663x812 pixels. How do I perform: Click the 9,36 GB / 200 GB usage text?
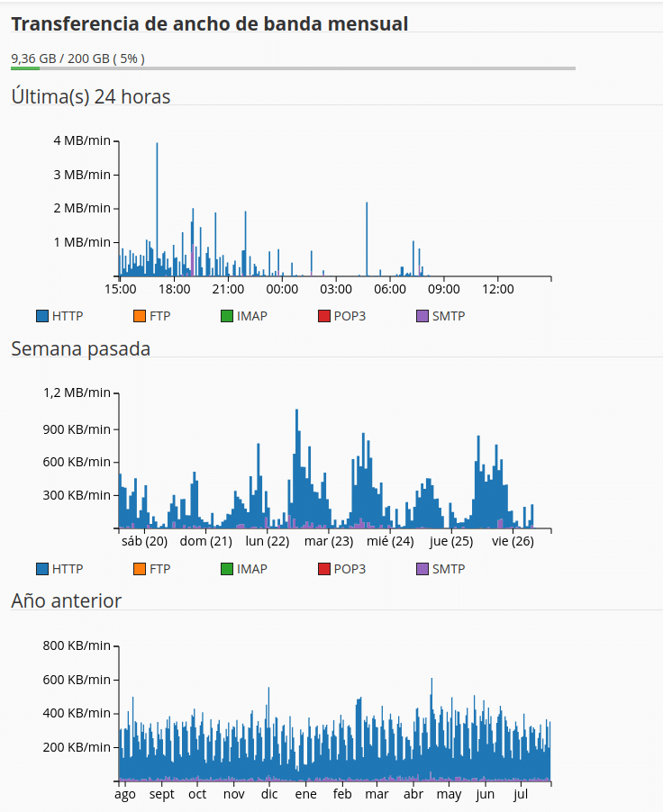point(77,59)
